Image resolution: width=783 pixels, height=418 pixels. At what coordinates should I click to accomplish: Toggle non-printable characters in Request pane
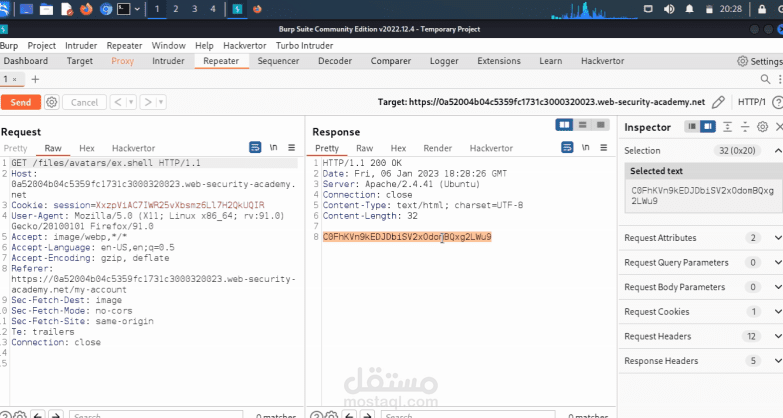(x=274, y=147)
